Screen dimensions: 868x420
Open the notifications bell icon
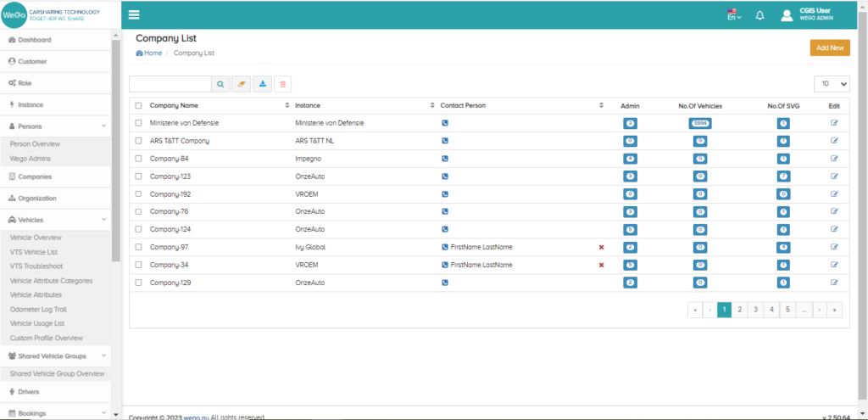coord(759,15)
